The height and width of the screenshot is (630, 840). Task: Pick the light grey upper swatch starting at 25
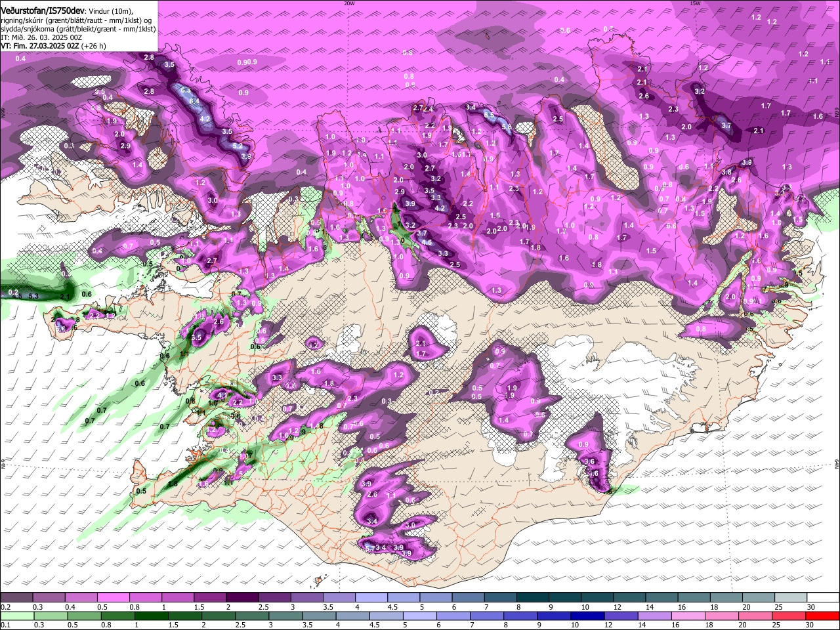tap(791, 597)
